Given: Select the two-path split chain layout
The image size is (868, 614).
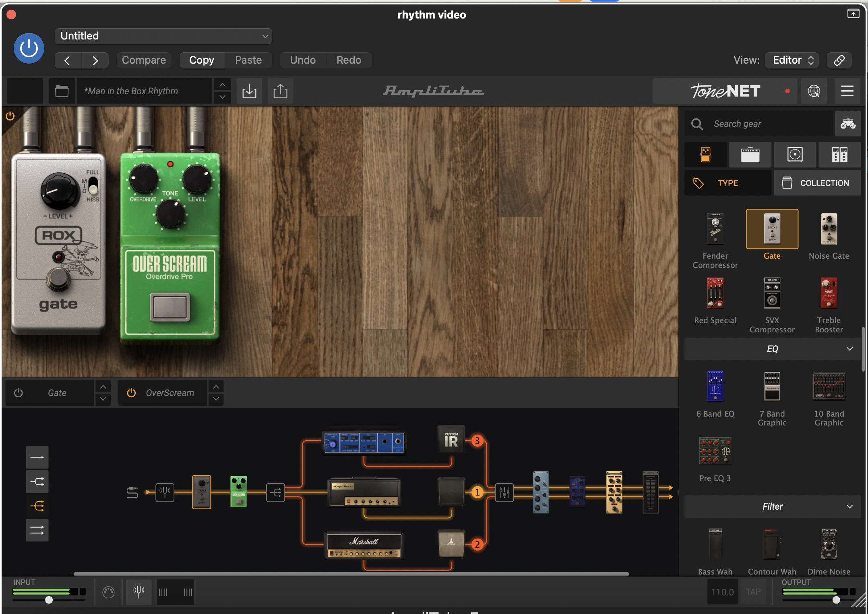Looking at the screenshot, I should coord(37,481).
